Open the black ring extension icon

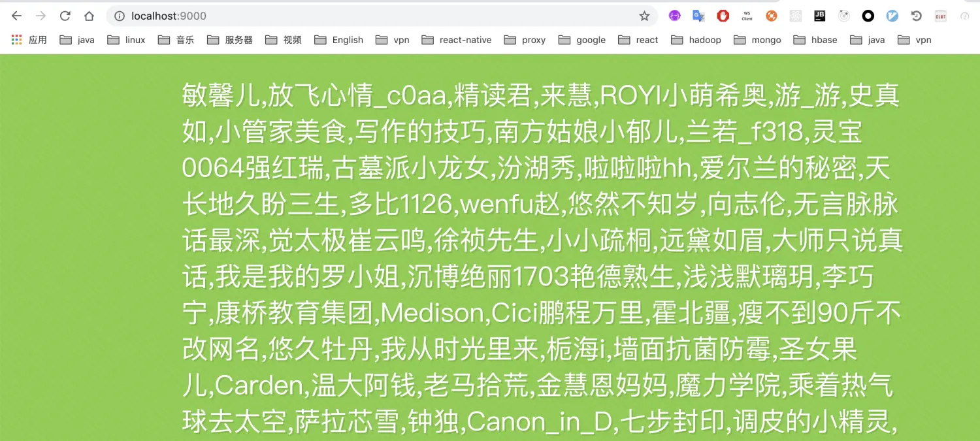coord(868,16)
